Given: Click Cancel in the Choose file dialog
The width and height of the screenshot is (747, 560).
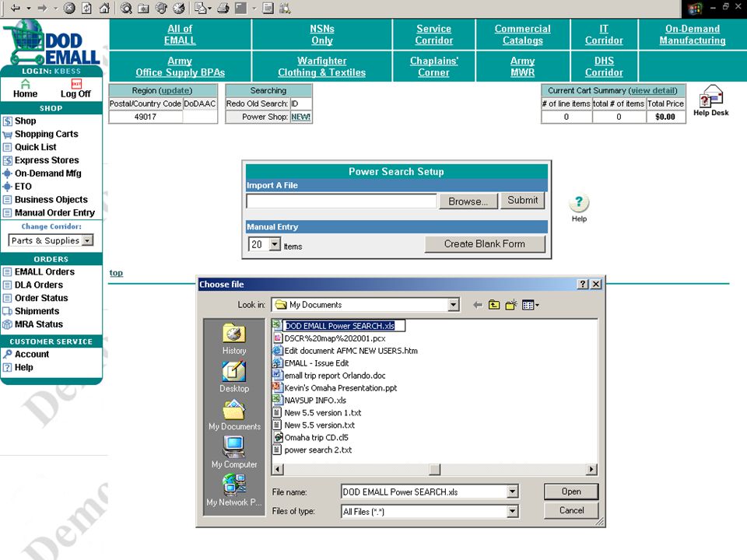Looking at the screenshot, I should [x=570, y=510].
